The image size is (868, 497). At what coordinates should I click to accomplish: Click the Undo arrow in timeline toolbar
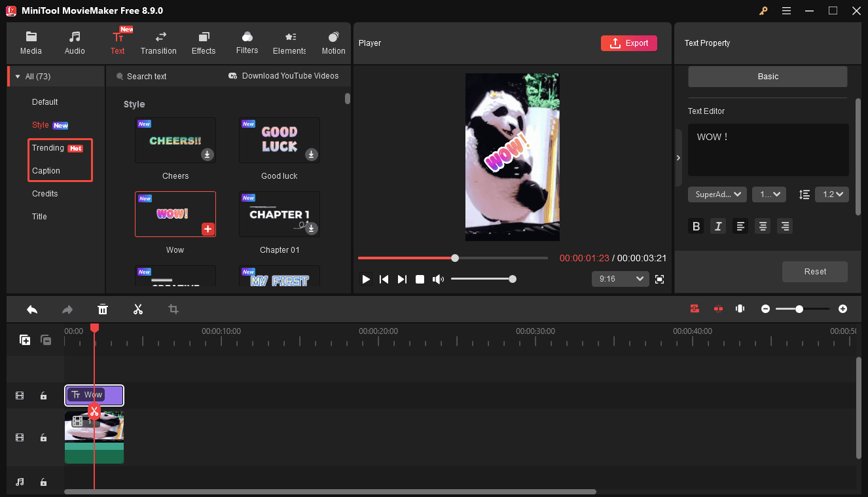tap(32, 309)
